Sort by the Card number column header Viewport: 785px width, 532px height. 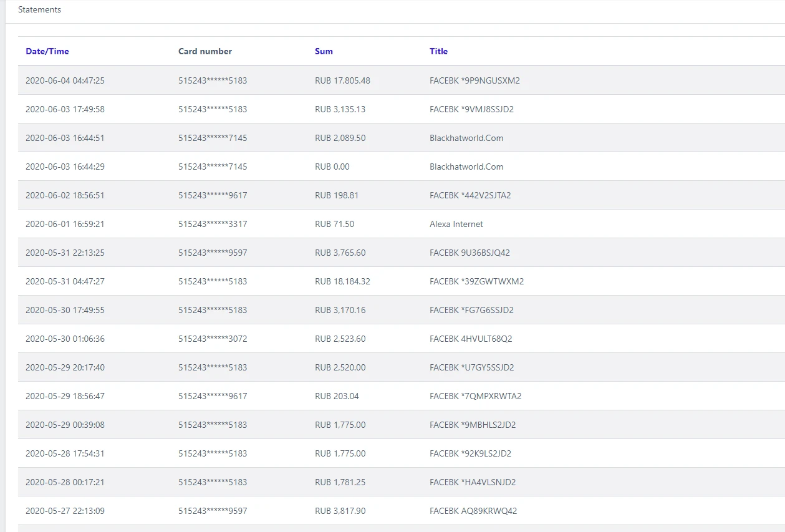coord(205,51)
